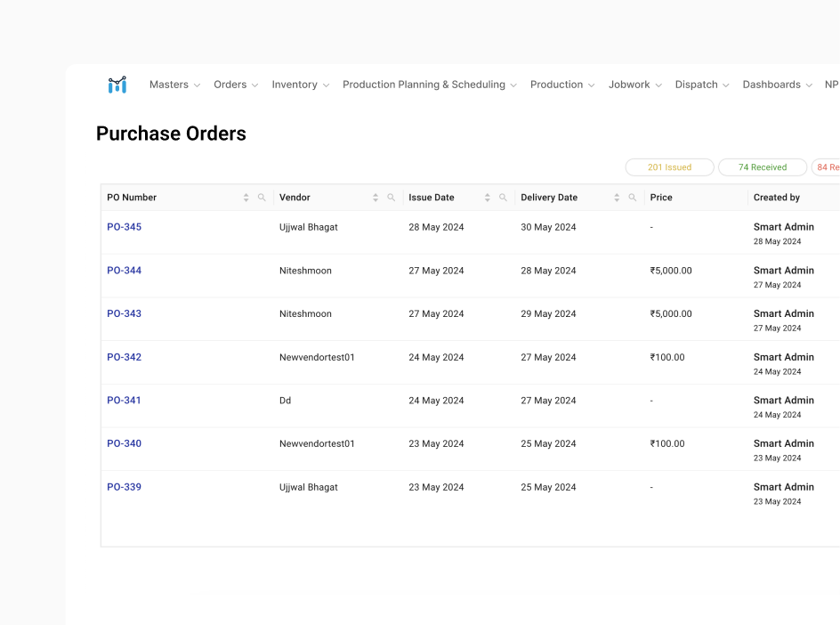Screen dimensions: 840x625
Task: Open the Dispatch menu
Action: [702, 85]
